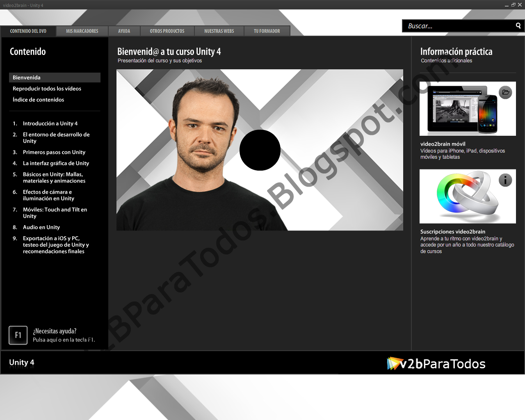The width and height of the screenshot is (525, 420).
Task: Click the F1 help key icon
Action: 18,335
